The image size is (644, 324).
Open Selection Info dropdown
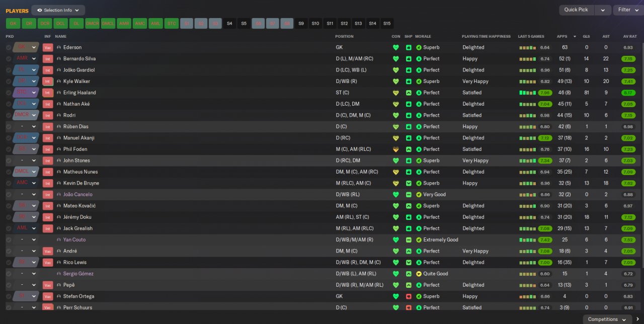pyautogui.click(x=58, y=10)
